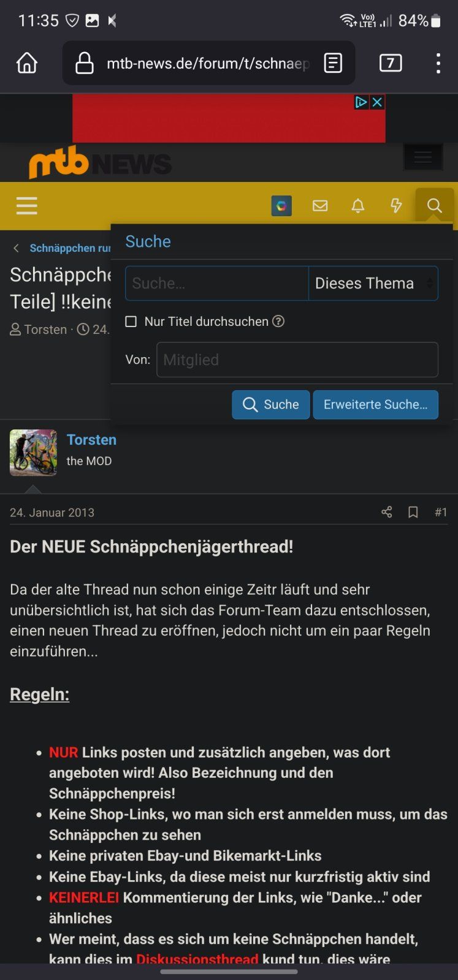Viewport: 458px width, 980px height.
Task: Tap the browser home icon
Action: (27, 63)
